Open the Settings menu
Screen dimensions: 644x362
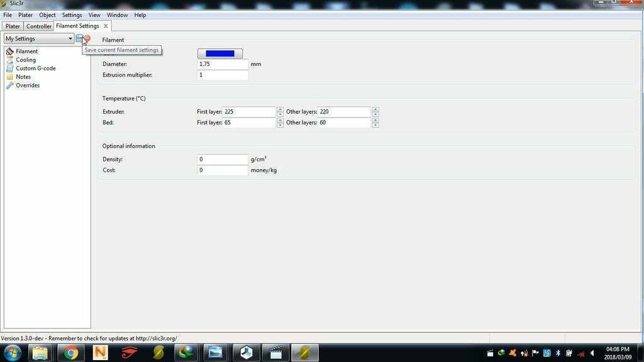72,15
